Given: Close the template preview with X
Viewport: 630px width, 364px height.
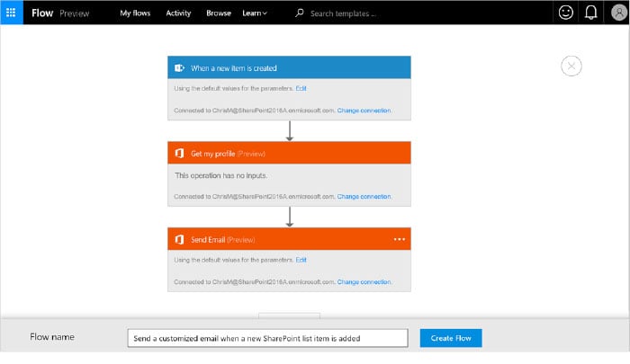Looking at the screenshot, I should click(x=571, y=66).
